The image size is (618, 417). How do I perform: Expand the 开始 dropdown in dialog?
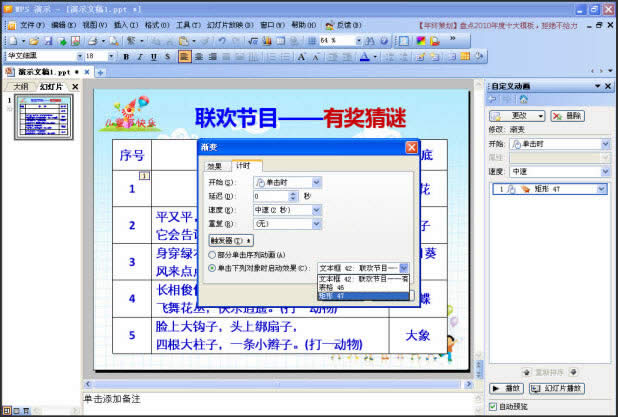(x=316, y=182)
